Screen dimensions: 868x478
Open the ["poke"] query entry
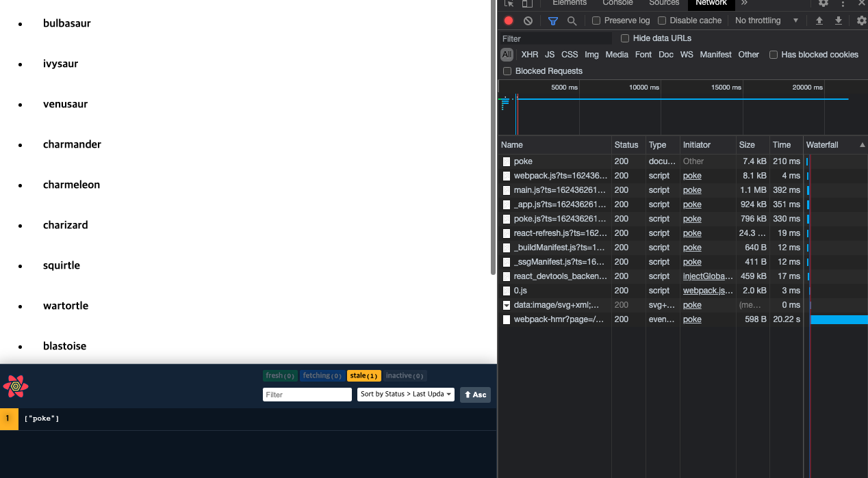click(x=248, y=419)
